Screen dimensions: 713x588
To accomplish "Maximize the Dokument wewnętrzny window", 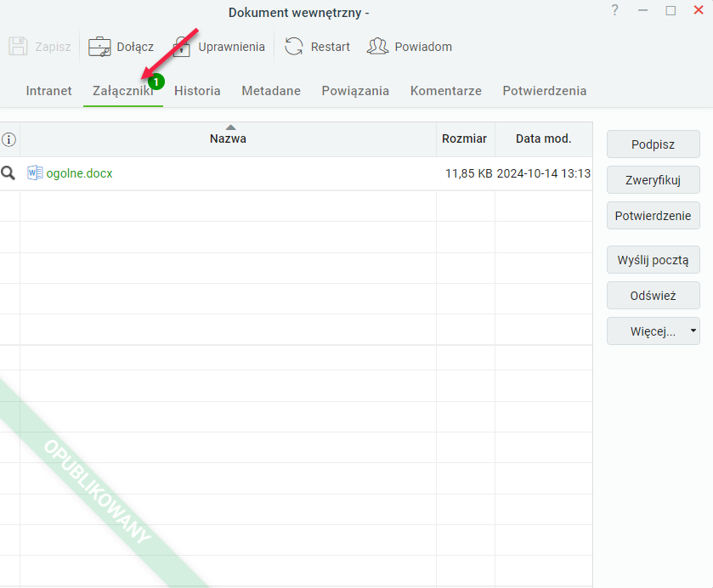I will pyautogui.click(x=671, y=10).
